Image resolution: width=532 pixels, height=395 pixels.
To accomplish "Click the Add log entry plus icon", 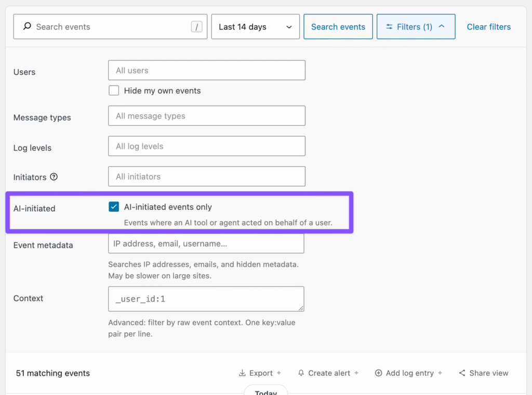I will [378, 373].
